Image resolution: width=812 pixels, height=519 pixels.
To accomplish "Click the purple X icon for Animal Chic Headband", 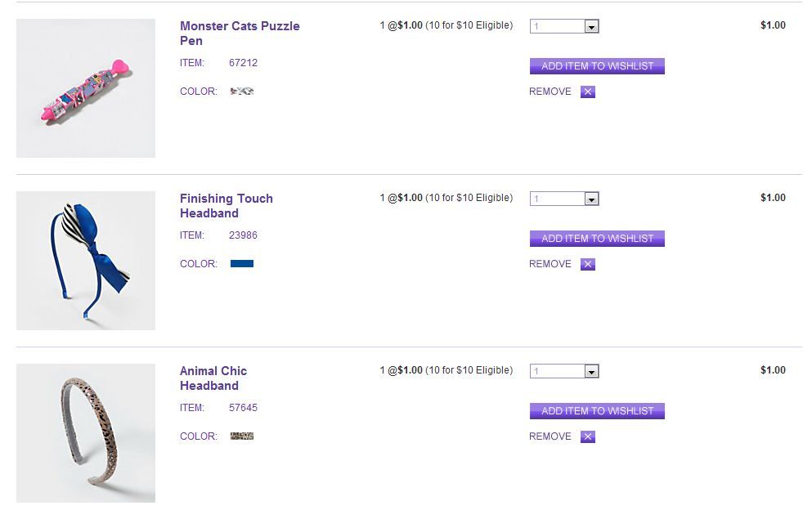I will [x=588, y=436].
